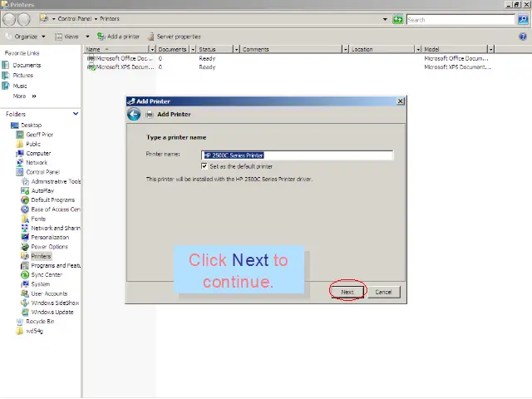Click the Status column header

(214, 49)
